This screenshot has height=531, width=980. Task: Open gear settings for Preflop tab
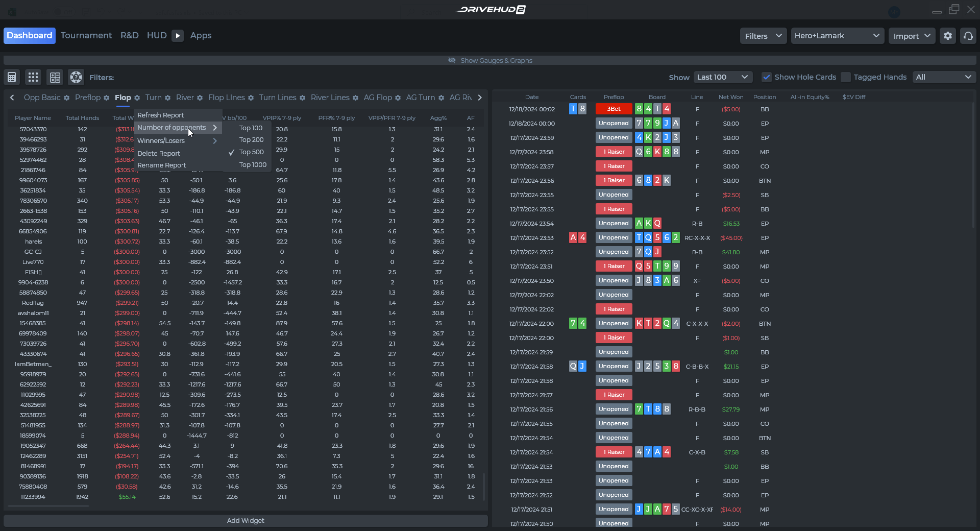106,98
